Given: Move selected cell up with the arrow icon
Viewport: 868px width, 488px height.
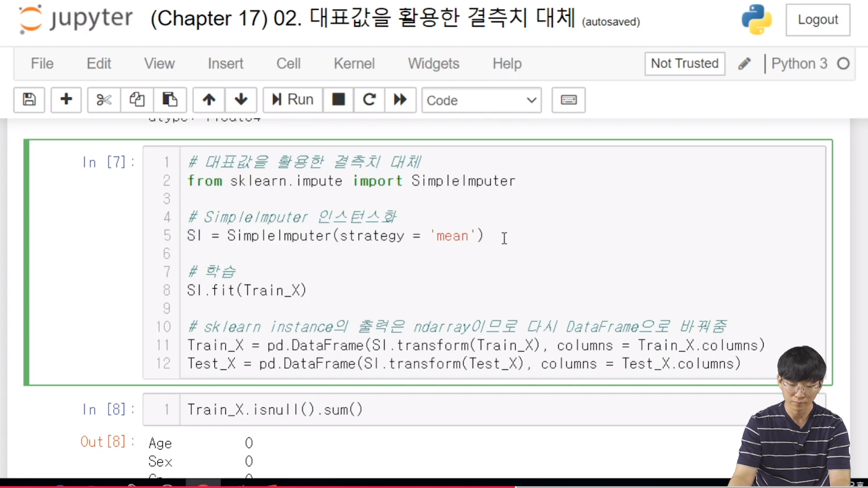Looking at the screenshot, I should pos(209,99).
